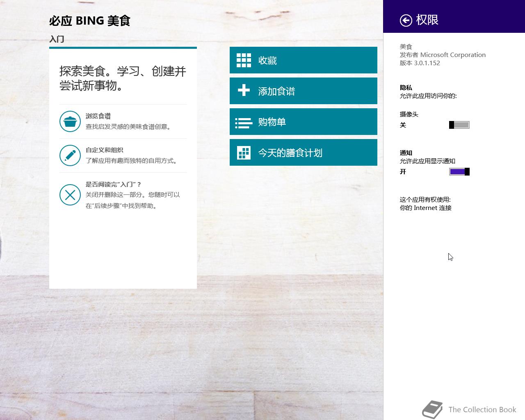Click the 探索美食 headline text
This screenshot has height=420, width=525.
[x=123, y=78]
